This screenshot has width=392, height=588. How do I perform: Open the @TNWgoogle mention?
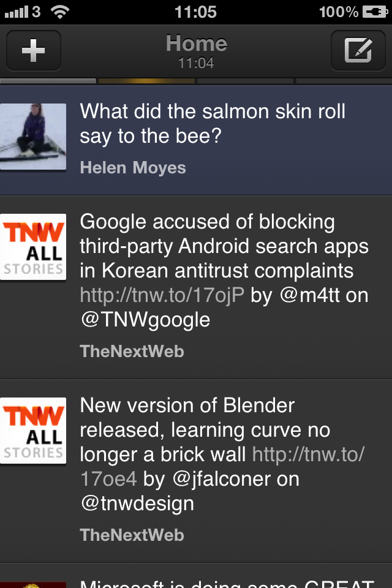145,320
